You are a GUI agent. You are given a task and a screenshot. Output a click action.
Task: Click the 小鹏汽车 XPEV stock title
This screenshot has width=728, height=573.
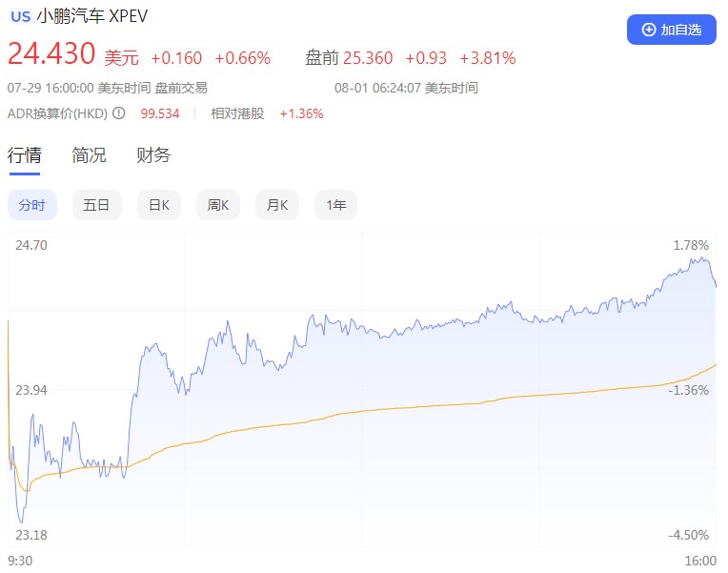[x=91, y=16]
